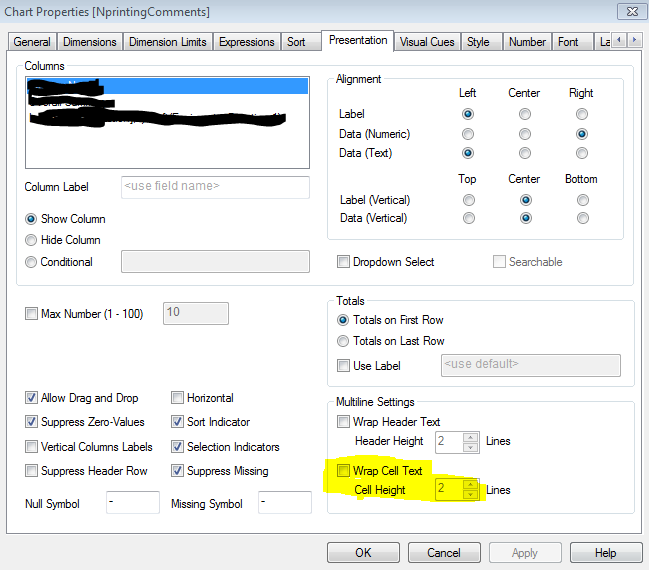The height and width of the screenshot is (570, 649).
Task: Select Totals on Last Row
Action: (x=343, y=341)
